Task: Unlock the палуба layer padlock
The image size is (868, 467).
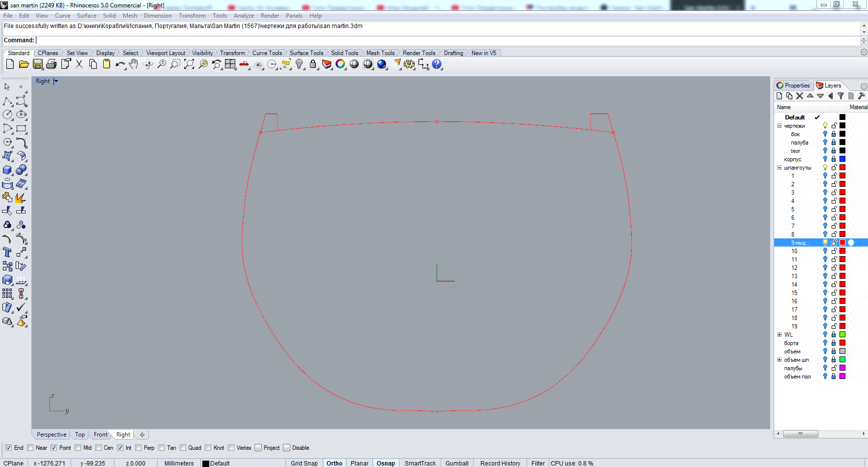Action: point(834,142)
